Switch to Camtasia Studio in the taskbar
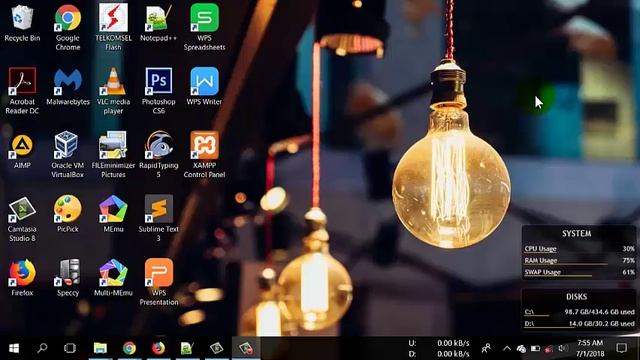This screenshot has height=360, width=640. coord(217,348)
